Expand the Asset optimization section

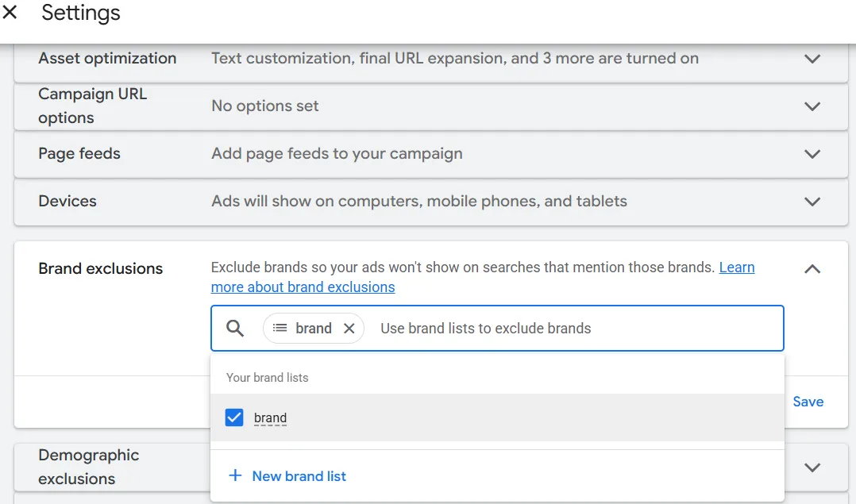tap(812, 59)
